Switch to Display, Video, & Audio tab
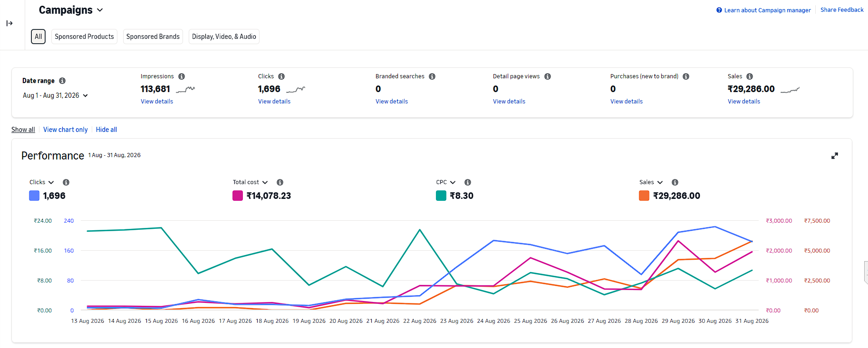The height and width of the screenshot is (348, 868). 224,37
